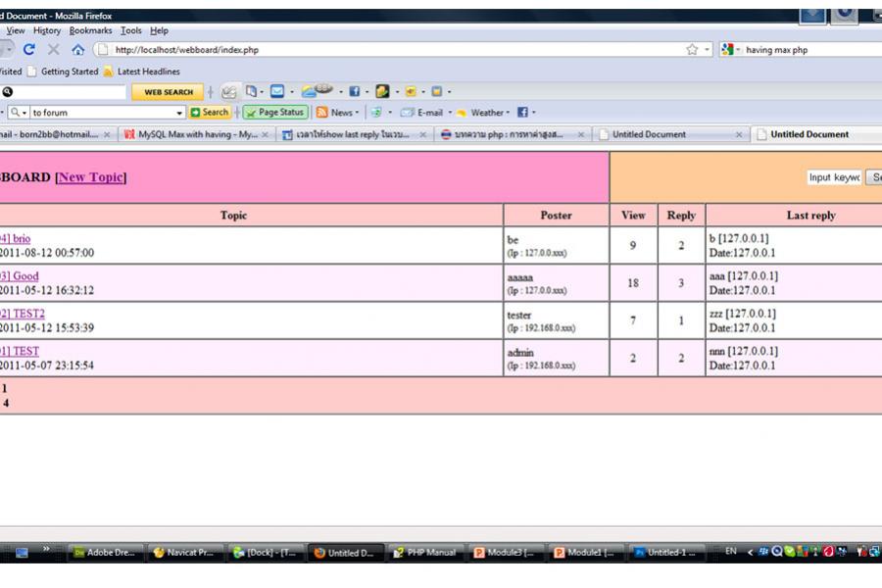Expand the 'to forum' search box dropdown

179,113
